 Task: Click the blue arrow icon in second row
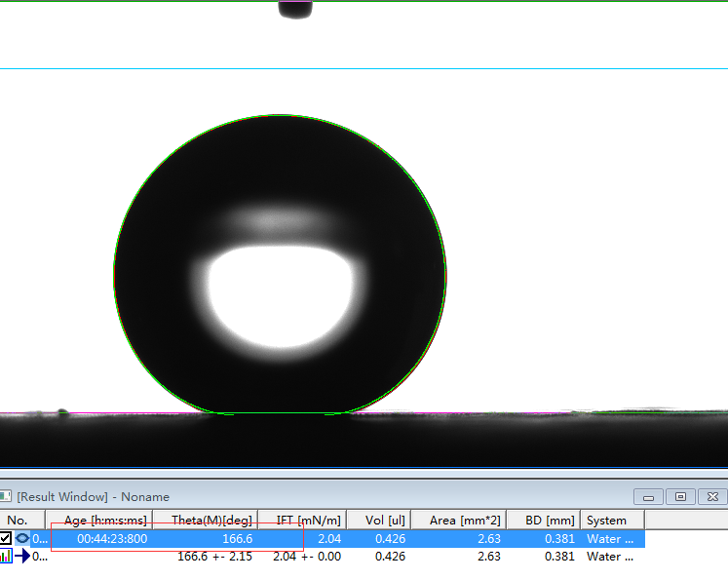(x=22, y=557)
